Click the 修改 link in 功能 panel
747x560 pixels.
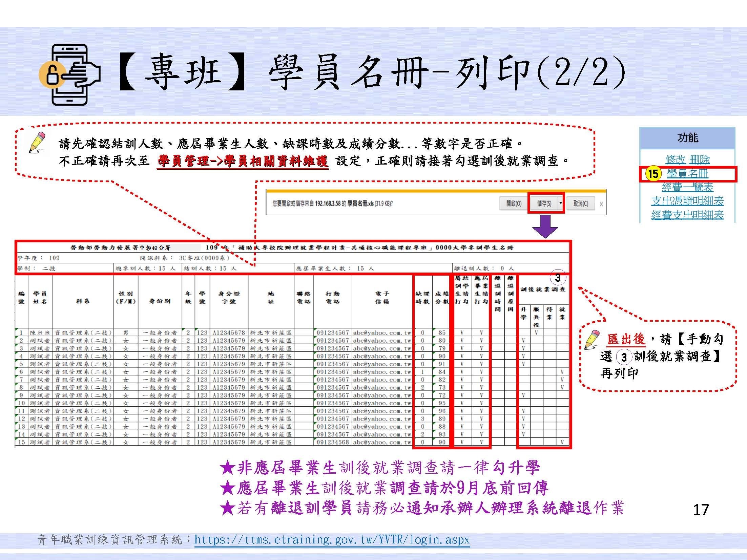(675, 159)
